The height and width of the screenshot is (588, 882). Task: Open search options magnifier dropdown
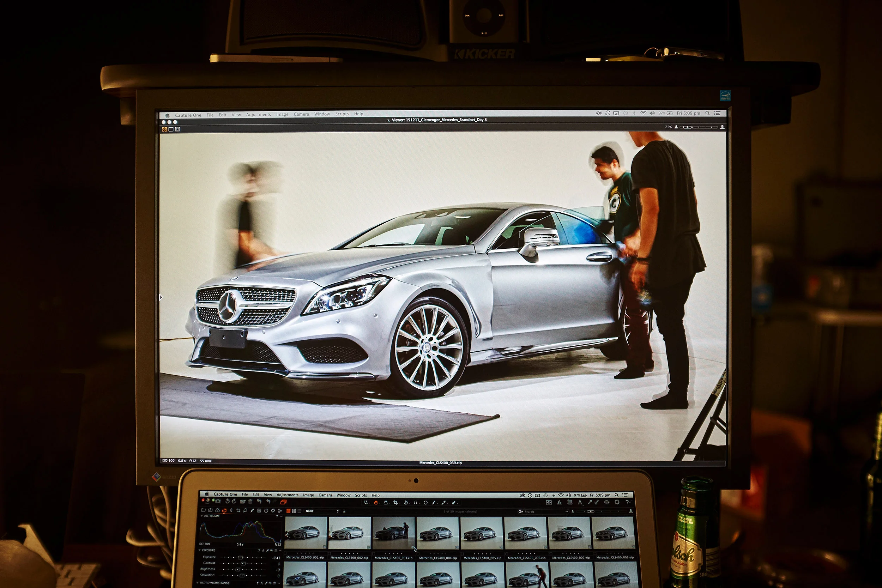(521, 512)
